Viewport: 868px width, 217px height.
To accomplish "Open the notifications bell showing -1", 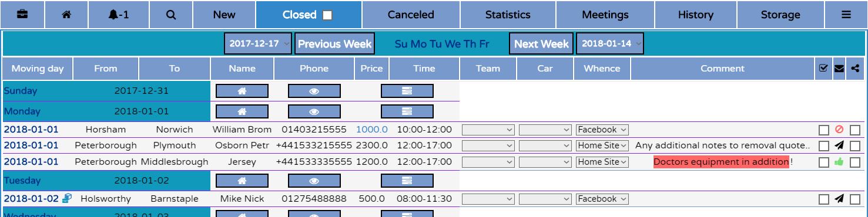I will 119,15.
